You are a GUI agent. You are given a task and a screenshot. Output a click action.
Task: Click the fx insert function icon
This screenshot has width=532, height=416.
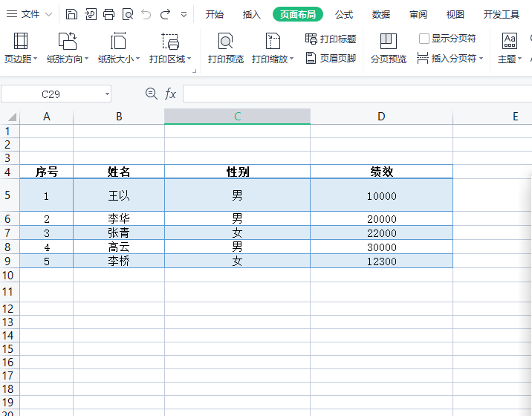coord(170,94)
